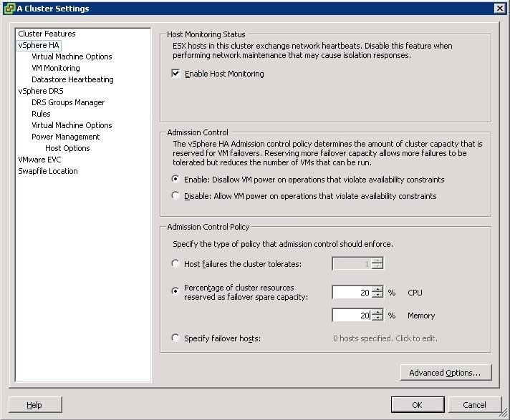Screen dimensions: 510x420
Task: Select Disable admission control radio button
Action: (x=175, y=195)
